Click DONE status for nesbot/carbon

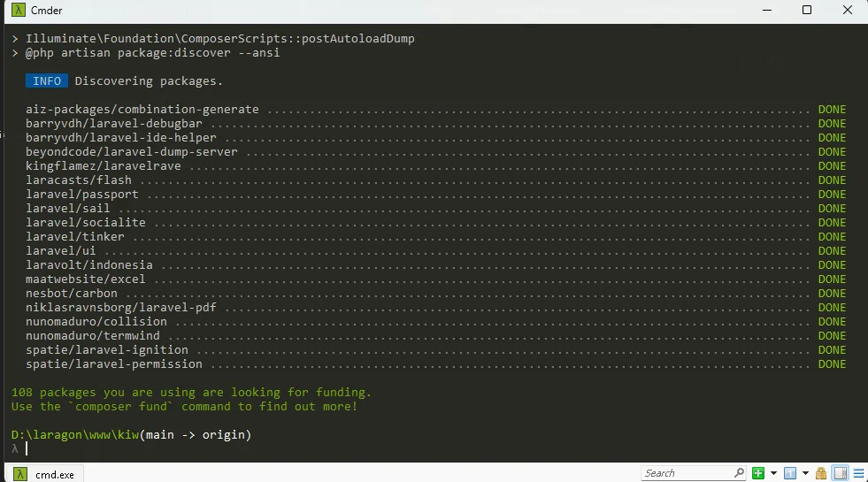tap(832, 294)
